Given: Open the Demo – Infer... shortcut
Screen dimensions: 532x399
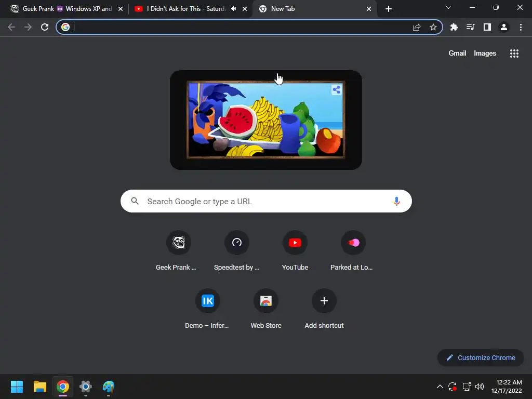Looking at the screenshot, I should (x=208, y=309).
